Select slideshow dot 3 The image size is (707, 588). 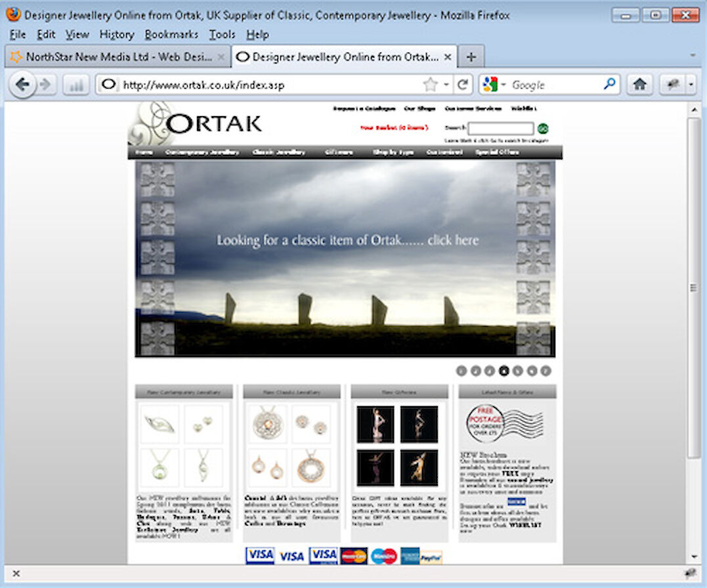[x=490, y=371]
